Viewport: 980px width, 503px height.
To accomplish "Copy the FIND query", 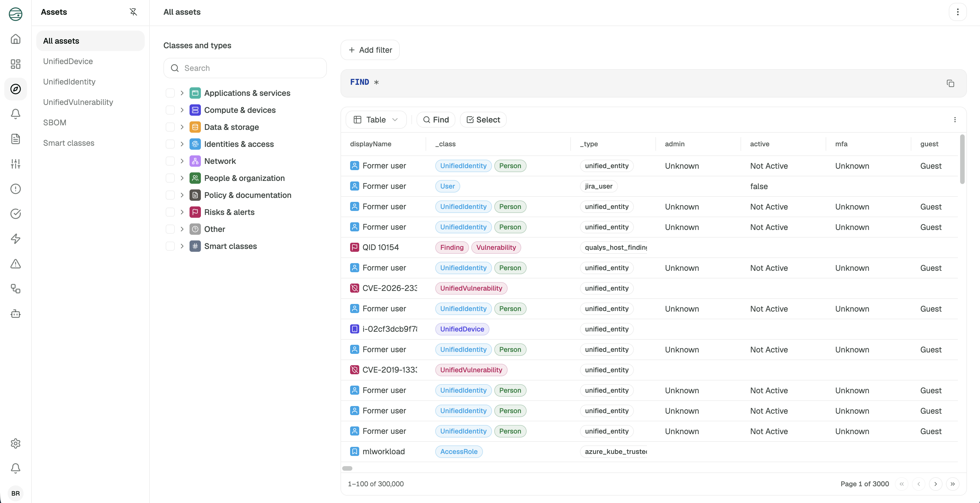I will click(x=950, y=83).
